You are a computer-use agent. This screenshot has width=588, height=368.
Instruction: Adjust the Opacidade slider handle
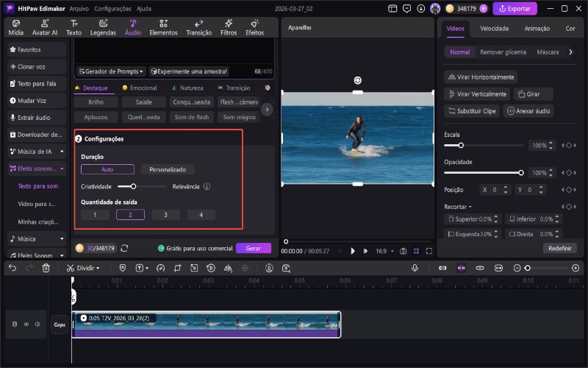tap(521, 173)
